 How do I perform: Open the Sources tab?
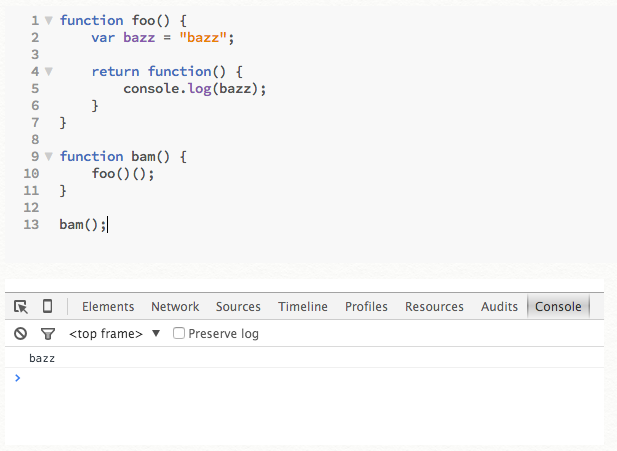tap(238, 307)
